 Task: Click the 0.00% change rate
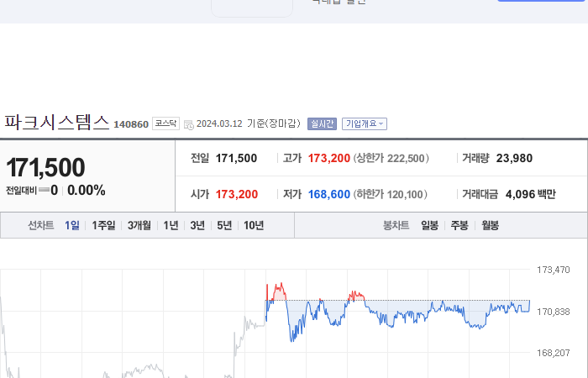coord(87,191)
